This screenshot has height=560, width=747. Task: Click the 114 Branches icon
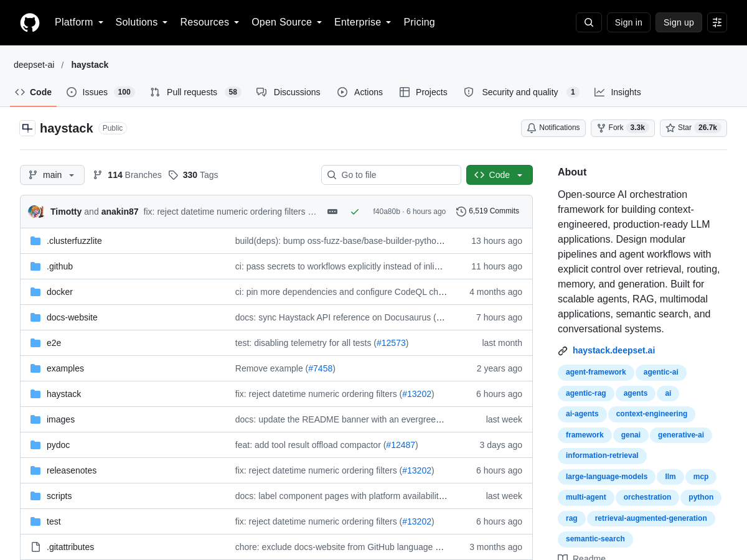coord(98,175)
